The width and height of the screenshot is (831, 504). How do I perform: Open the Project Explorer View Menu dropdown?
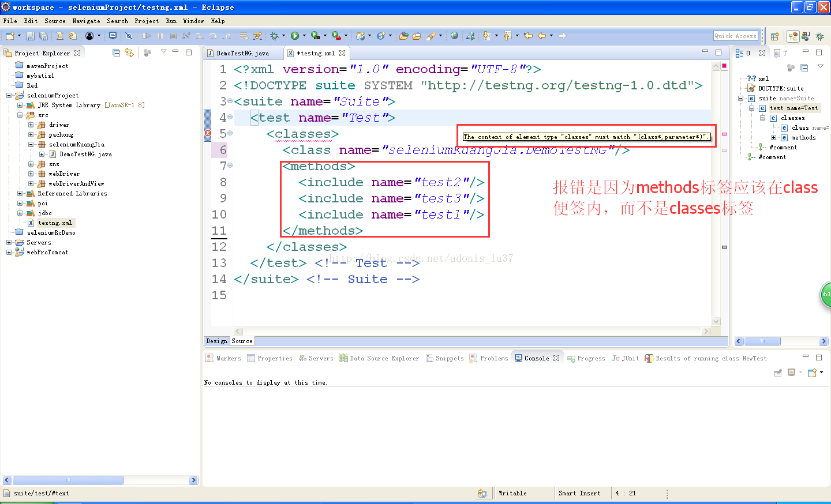pos(164,52)
